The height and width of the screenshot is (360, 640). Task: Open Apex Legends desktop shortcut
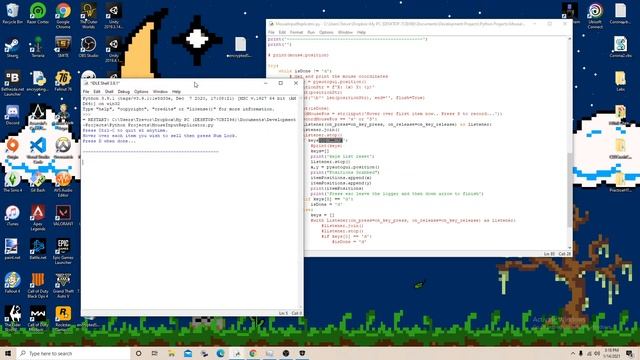click(x=38, y=218)
